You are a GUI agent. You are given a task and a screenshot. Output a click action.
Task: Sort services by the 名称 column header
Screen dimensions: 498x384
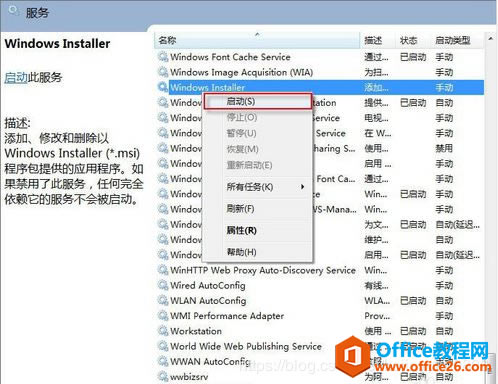[x=257, y=40]
